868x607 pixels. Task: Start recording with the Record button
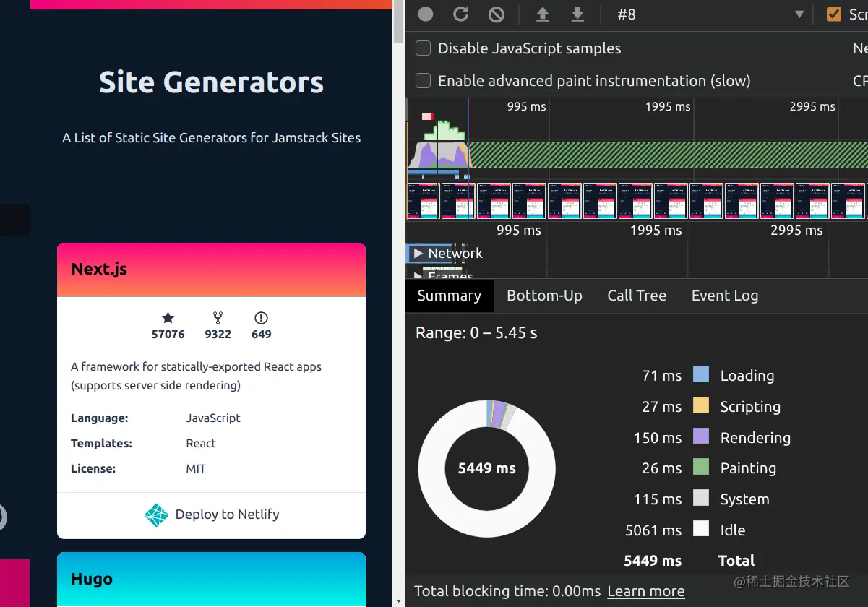(426, 14)
